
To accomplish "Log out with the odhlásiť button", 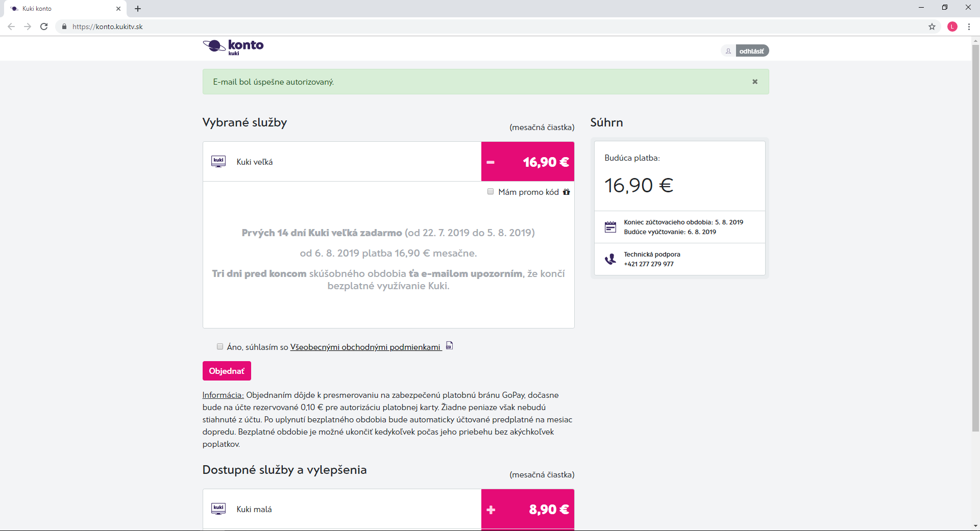I will click(x=752, y=51).
